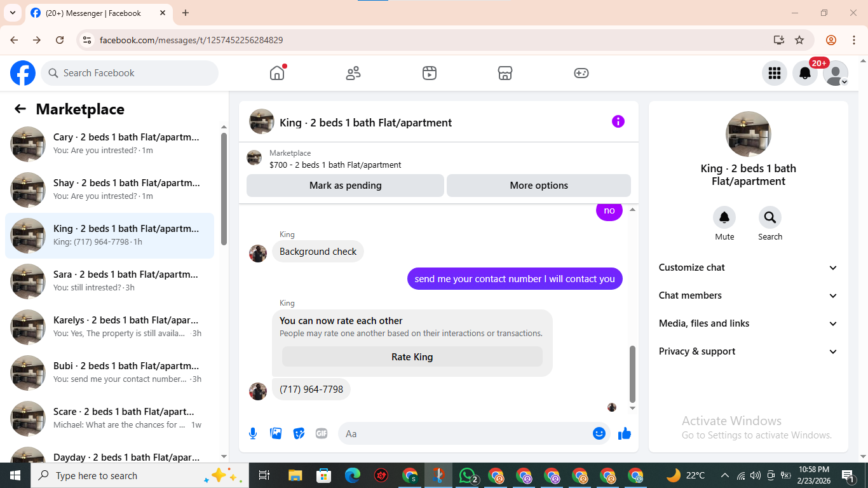Open the Video (Watch) icon

pos(430,73)
